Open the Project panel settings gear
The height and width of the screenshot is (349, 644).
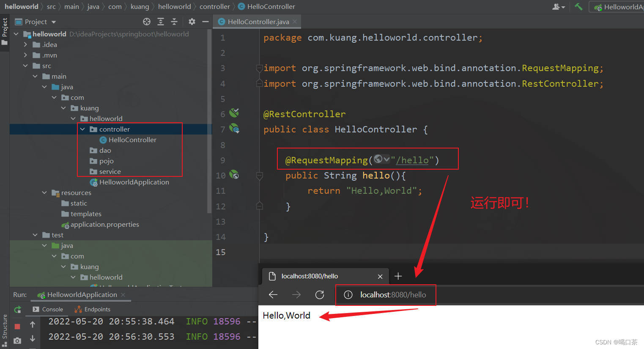click(x=192, y=22)
